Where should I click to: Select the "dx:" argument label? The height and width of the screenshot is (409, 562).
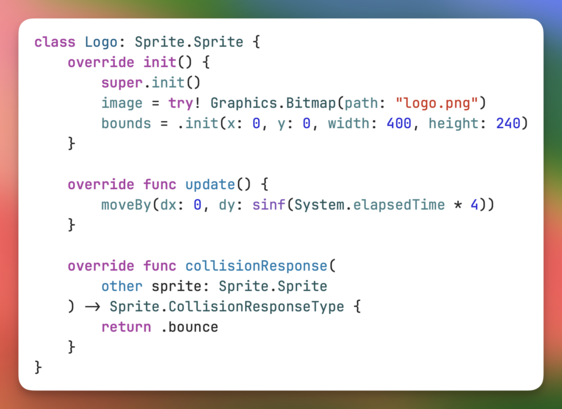[172, 205]
